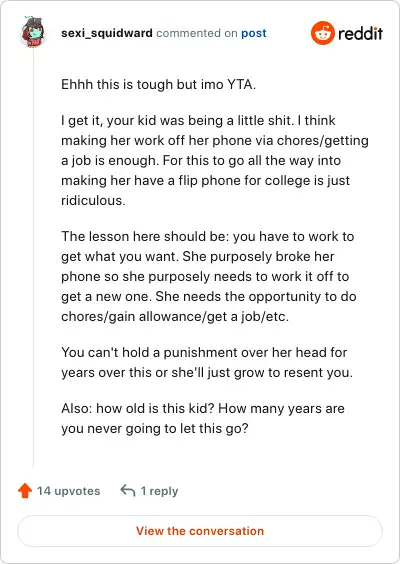Click the orange upvote arrow icon
The image size is (400, 564).
(x=25, y=491)
